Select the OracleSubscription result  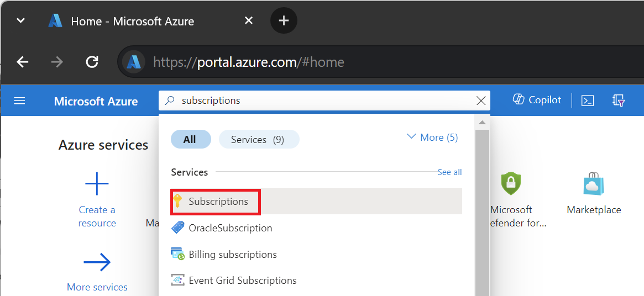(x=316, y=228)
